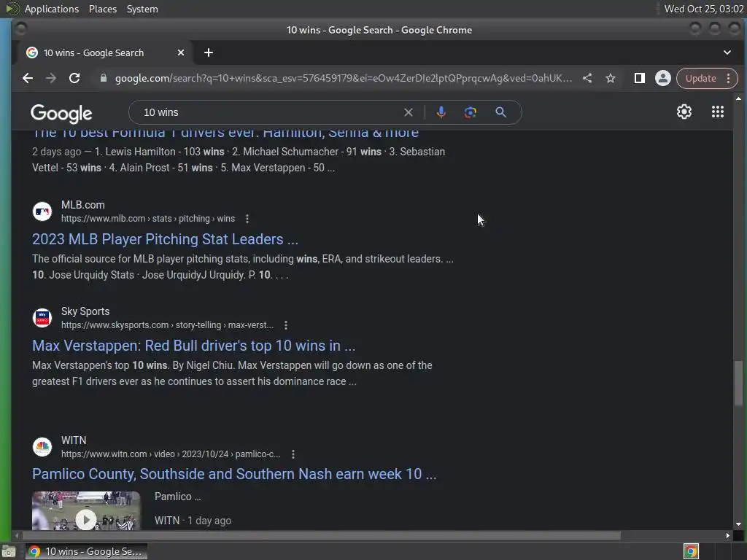The height and width of the screenshot is (560, 747).
Task: Click the scroll up arrow
Action: tap(738, 98)
